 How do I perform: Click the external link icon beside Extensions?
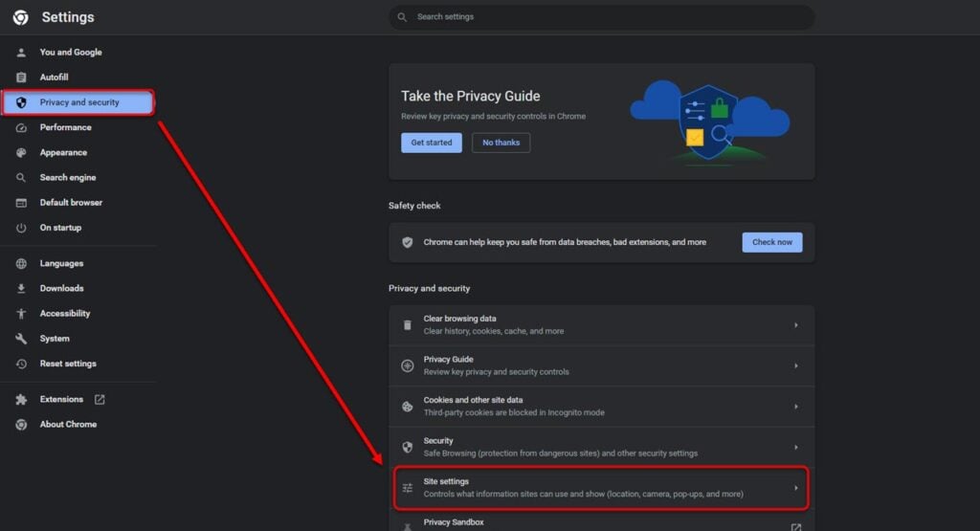100,399
